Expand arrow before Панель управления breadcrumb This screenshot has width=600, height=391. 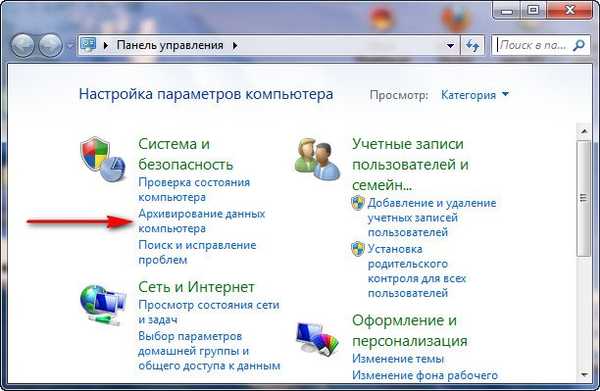[x=106, y=46]
